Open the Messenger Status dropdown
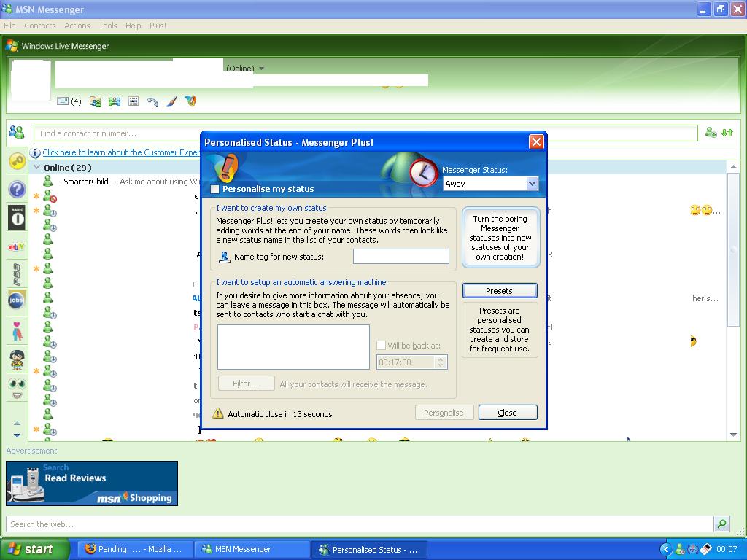The image size is (747, 560). tap(532, 184)
